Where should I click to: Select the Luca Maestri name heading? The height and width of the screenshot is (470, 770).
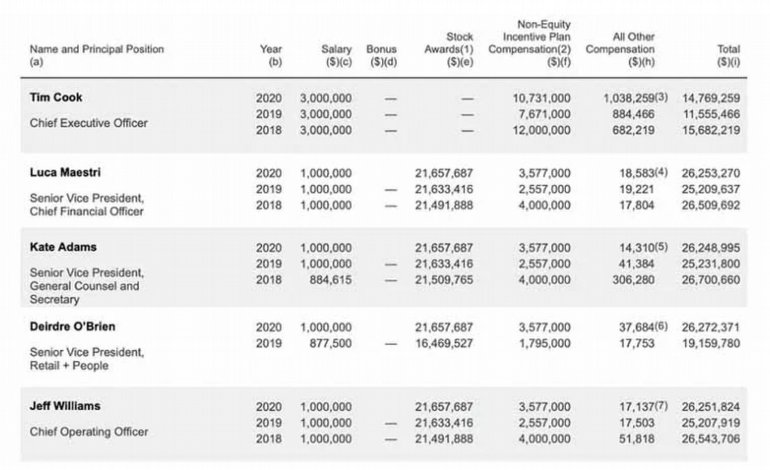62,173
